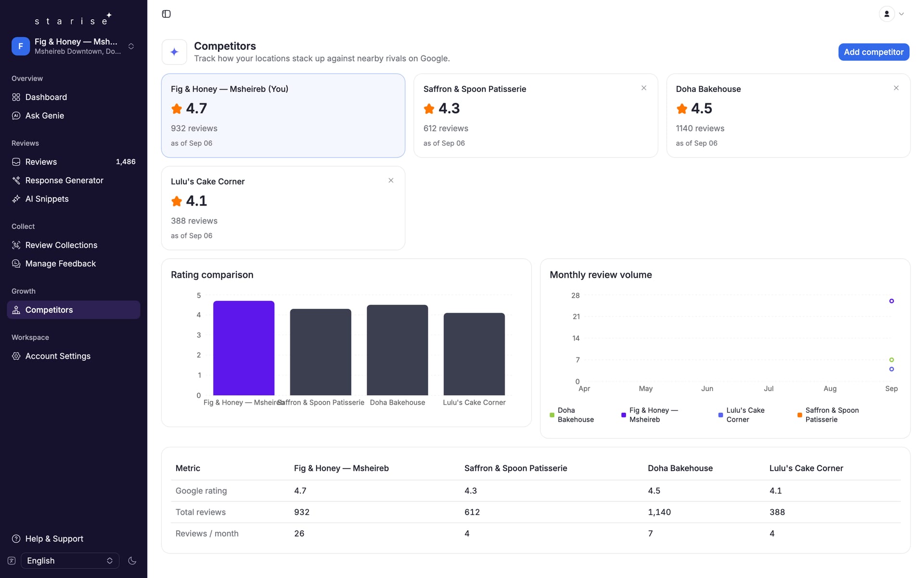Image resolution: width=924 pixels, height=578 pixels.
Task: Click the Google rating row label
Action: 201,491
